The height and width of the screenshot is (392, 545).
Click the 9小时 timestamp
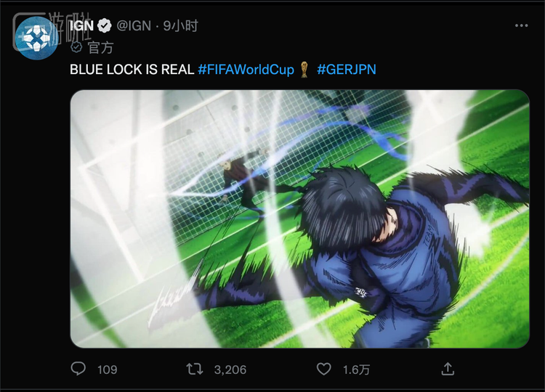pyautogui.click(x=181, y=25)
